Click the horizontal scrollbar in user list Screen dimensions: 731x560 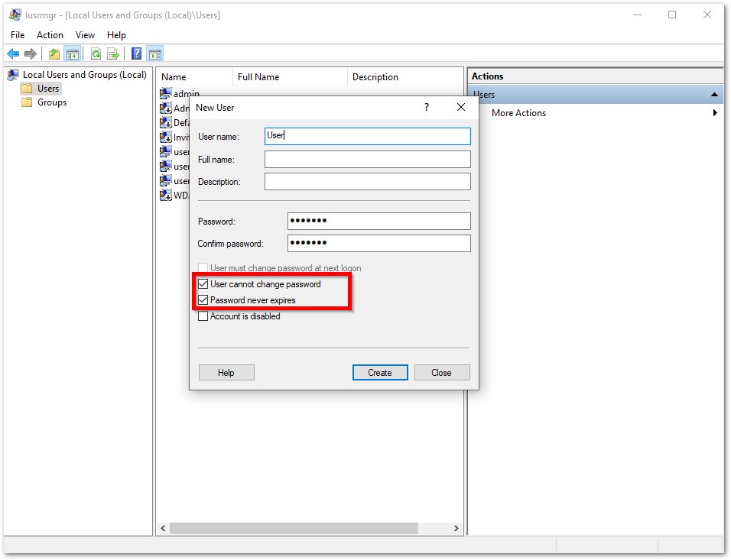tap(294, 529)
